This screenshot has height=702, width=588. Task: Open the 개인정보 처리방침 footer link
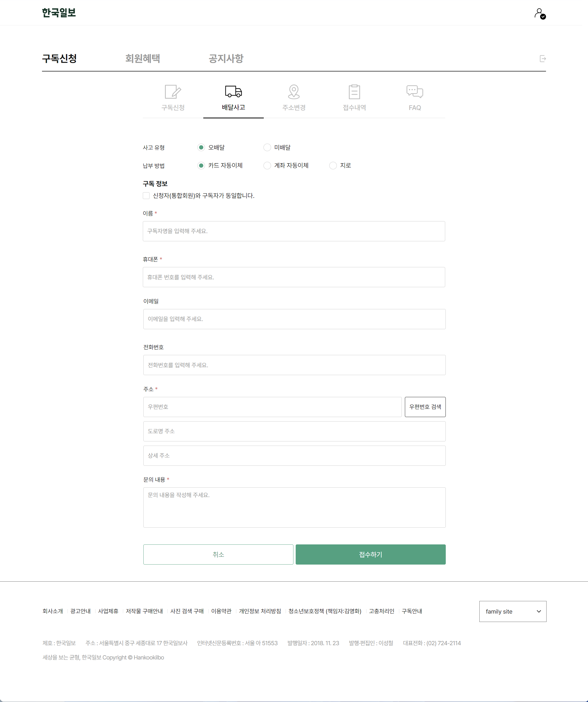[260, 611]
